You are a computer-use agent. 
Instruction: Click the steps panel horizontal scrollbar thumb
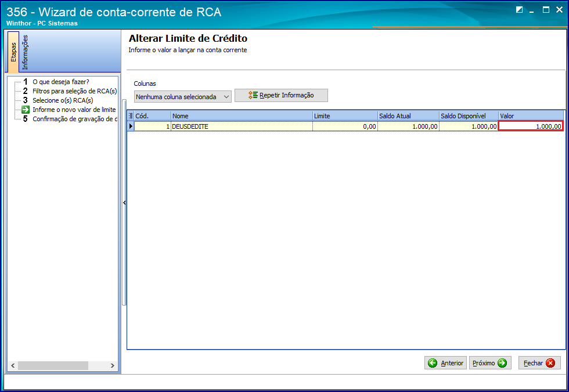coord(53,365)
